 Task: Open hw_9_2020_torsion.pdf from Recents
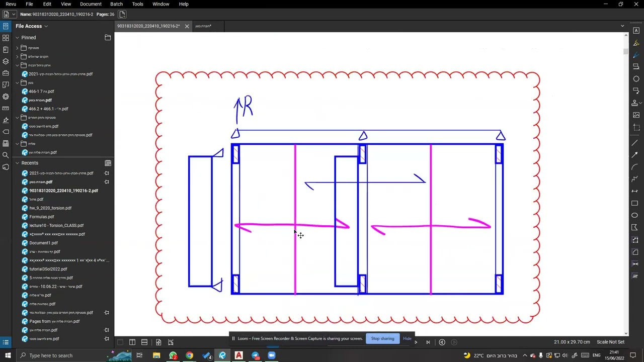click(50, 208)
